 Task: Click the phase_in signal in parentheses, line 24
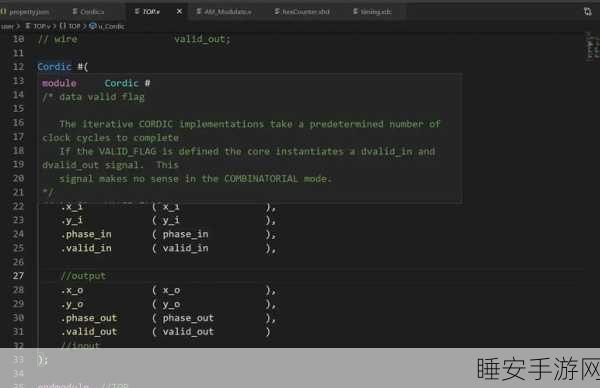(186, 234)
